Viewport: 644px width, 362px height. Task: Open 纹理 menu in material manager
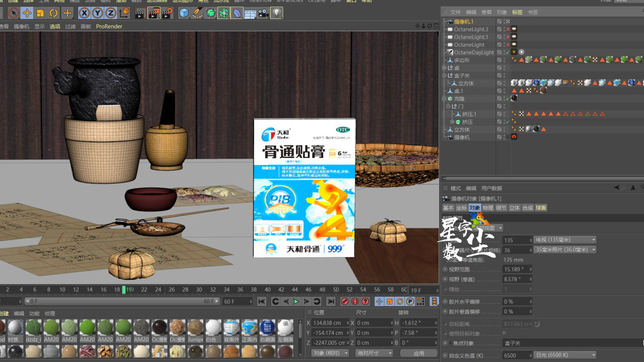point(50,313)
